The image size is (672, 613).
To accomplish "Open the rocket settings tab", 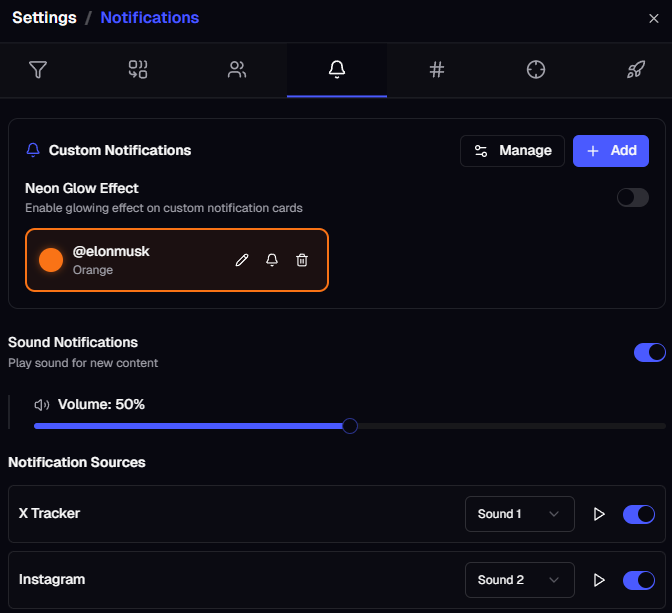I will pyautogui.click(x=636, y=70).
